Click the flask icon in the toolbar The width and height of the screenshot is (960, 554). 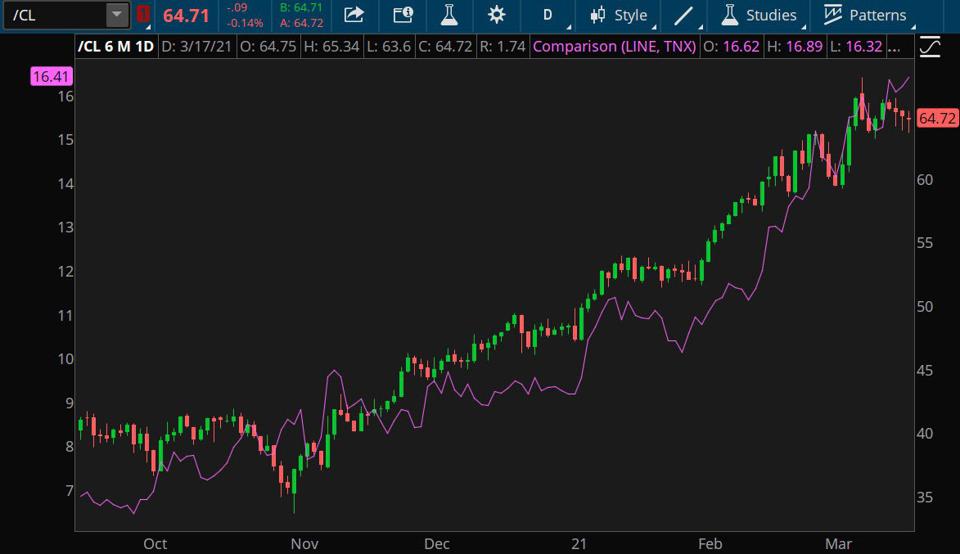(x=449, y=15)
